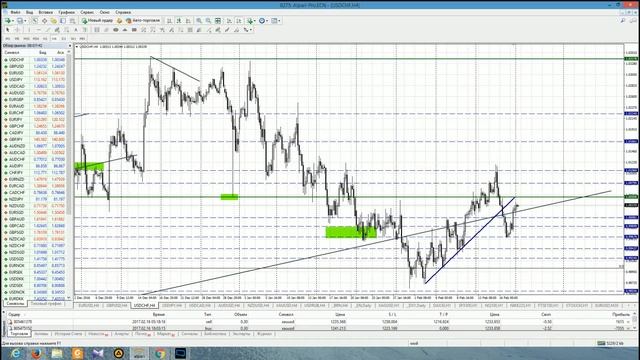Select the Text Label tool
Viewport: 640px width, 360px height.
(x=84, y=30)
